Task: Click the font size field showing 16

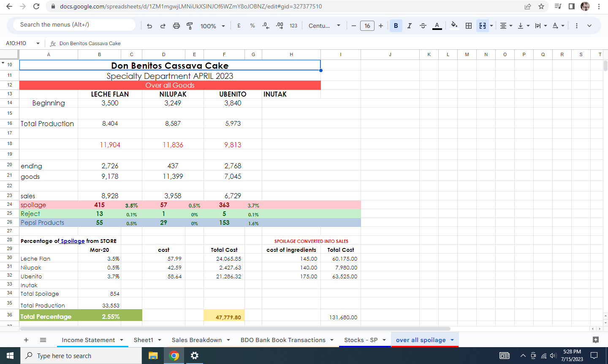Action: click(x=367, y=26)
